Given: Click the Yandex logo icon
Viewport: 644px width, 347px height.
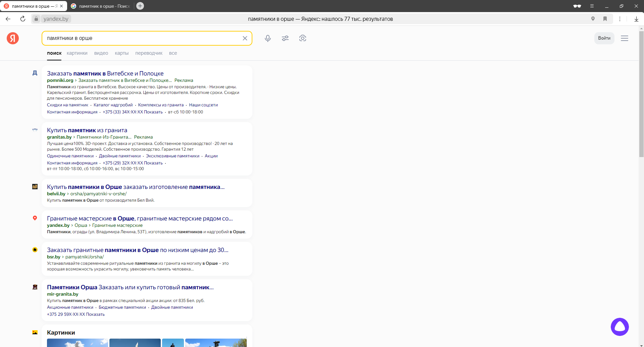Looking at the screenshot, I should 13,38.
